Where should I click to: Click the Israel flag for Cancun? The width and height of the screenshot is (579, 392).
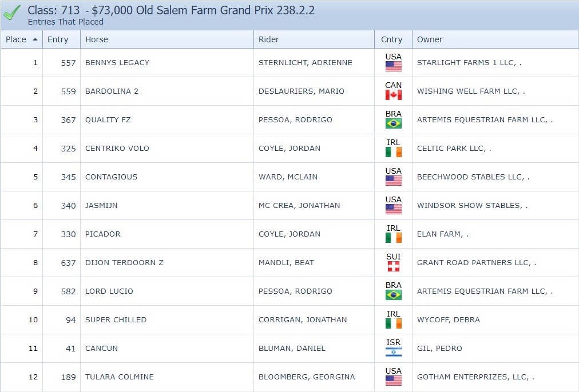[393, 352]
